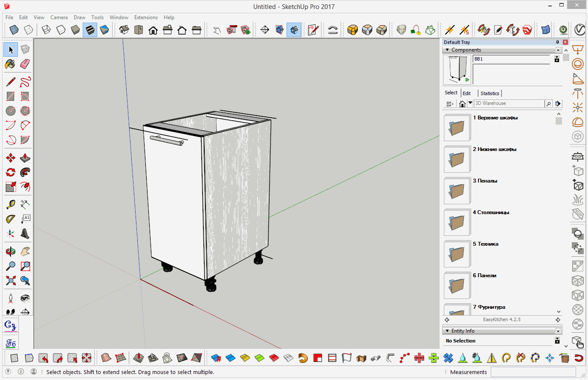Open the 1 Верхние шкафы folder

pos(457,128)
